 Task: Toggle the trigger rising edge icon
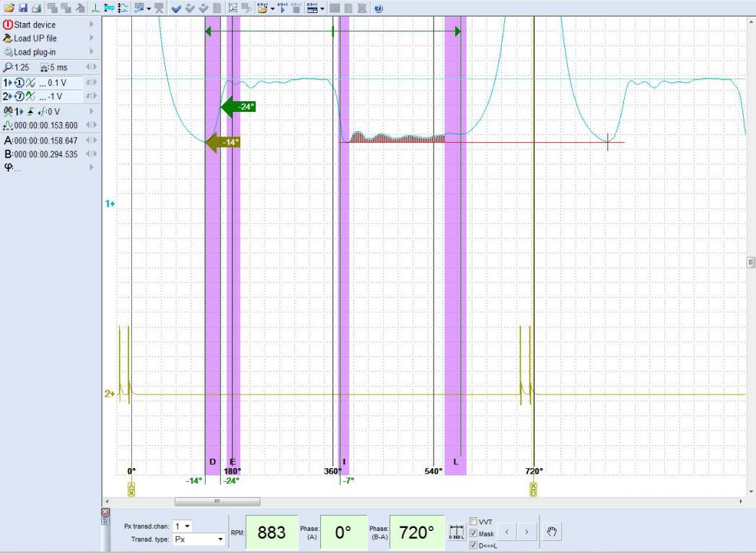pos(30,111)
